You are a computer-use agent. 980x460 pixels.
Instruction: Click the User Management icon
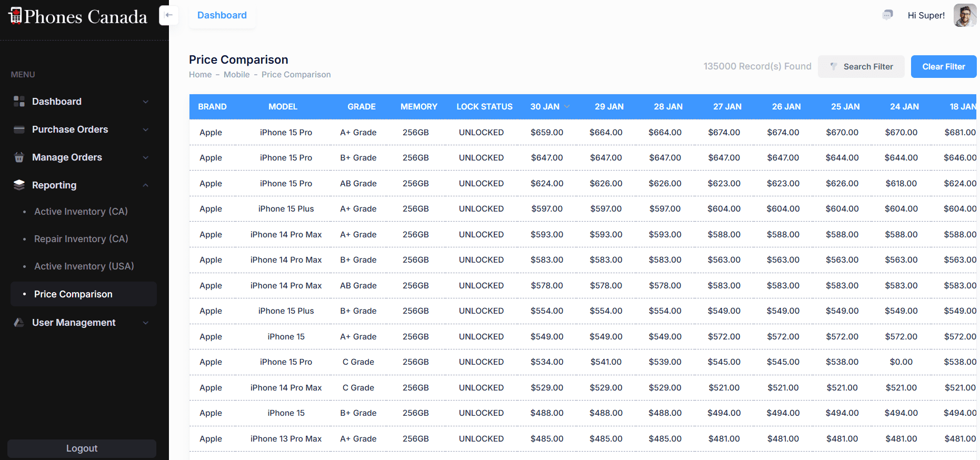pos(19,323)
